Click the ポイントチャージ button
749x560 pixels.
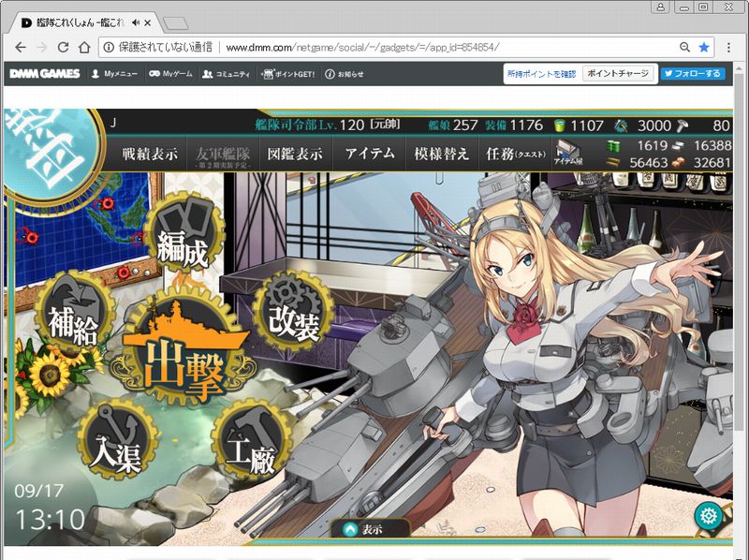(x=618, y=74)
